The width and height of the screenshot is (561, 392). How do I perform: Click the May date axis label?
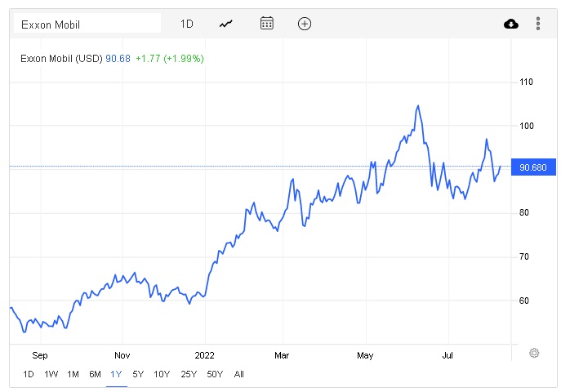[x=365, y=355]
